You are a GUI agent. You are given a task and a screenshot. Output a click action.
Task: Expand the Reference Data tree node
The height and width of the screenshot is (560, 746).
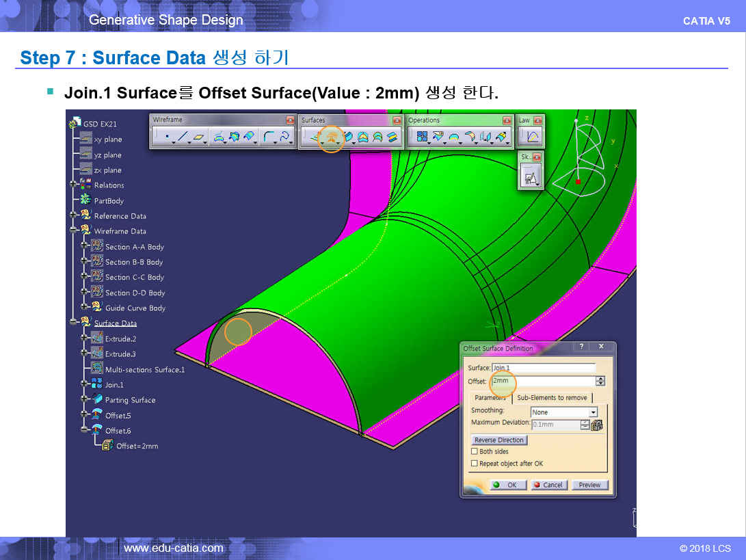click(75, 215)
